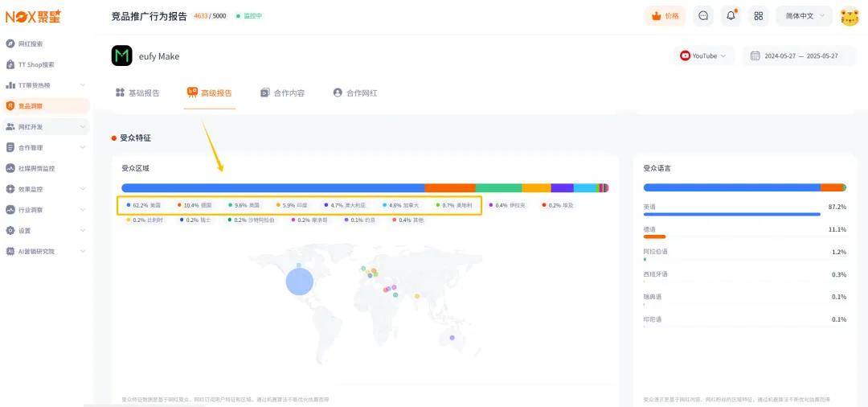Click the eufy Make brand logo
Image resolution: width=868 pixels, height=407 pixels.
[x=122, y=56]
